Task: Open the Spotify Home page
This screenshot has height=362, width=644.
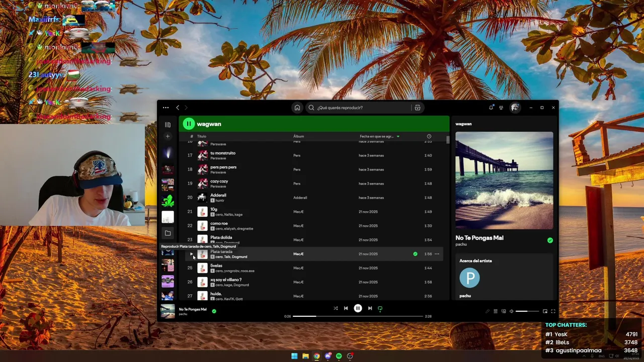Action: point(297,108)
